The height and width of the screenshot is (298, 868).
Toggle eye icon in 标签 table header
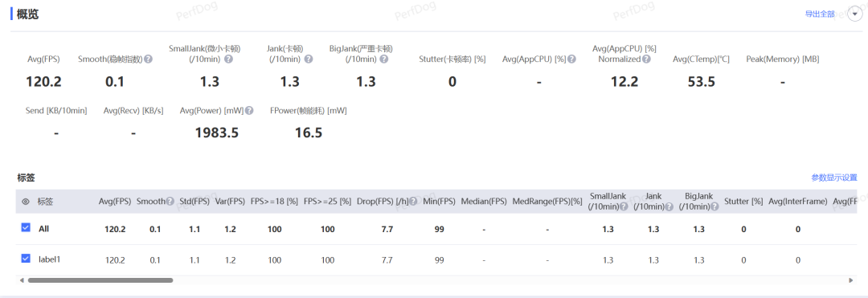coord(26,202)
